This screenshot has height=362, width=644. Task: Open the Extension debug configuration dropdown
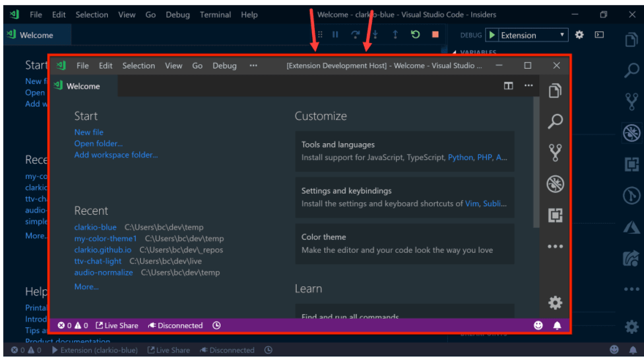pos(533,35)
